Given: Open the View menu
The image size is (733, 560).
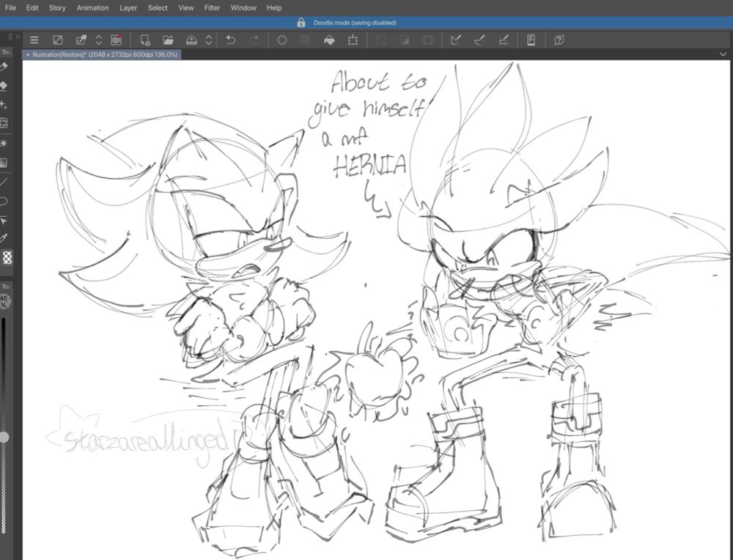Looking at the screenshot, I should point(186,8).
